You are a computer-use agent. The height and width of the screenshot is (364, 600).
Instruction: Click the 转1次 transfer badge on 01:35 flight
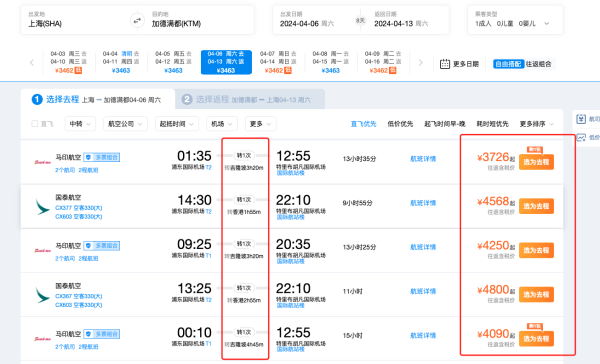tap(244, 155)
